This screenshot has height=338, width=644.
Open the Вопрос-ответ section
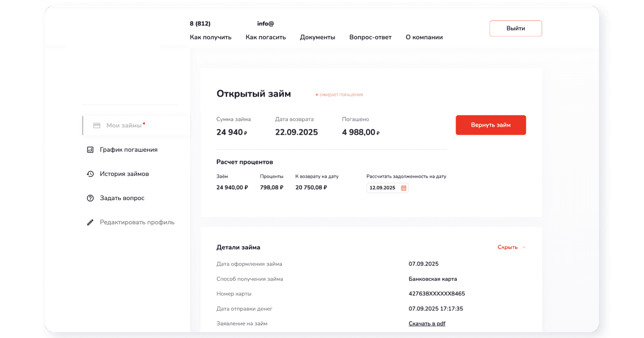click(370, 37)
